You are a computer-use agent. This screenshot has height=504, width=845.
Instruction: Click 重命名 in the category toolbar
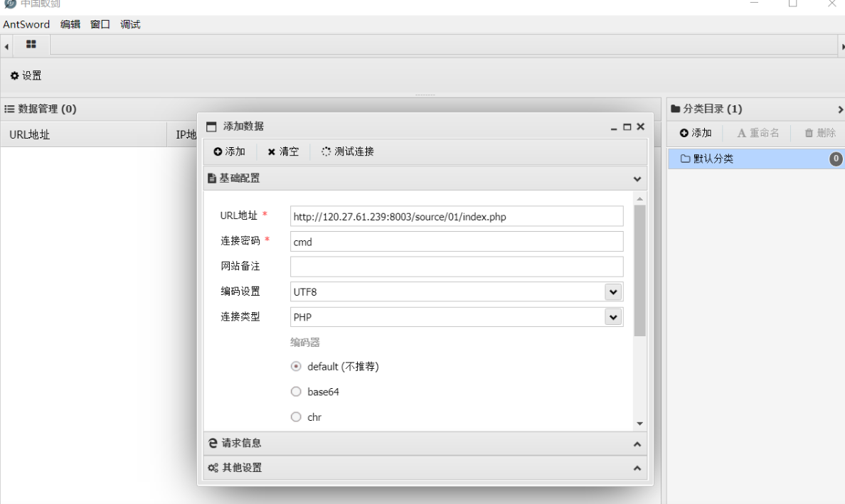click(758, 133)
